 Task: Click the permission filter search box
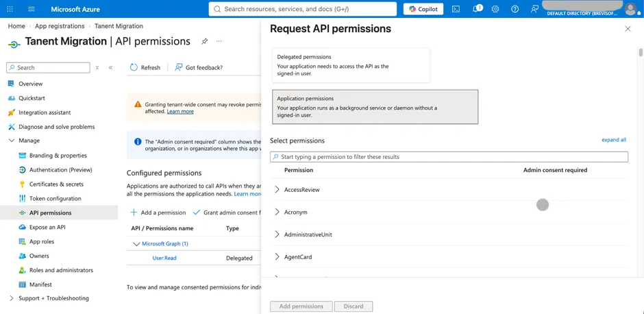click(449, 156)
